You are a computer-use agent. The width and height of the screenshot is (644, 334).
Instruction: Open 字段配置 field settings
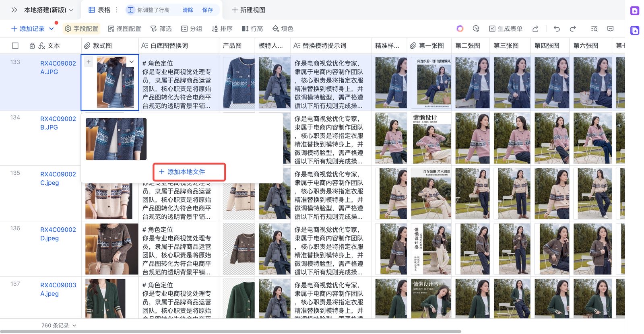(82, 29)
